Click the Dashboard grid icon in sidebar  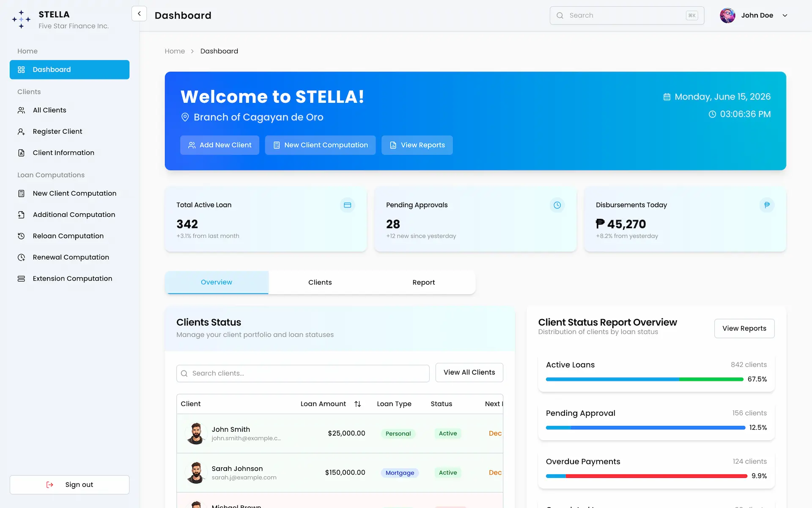pos(21,69)
